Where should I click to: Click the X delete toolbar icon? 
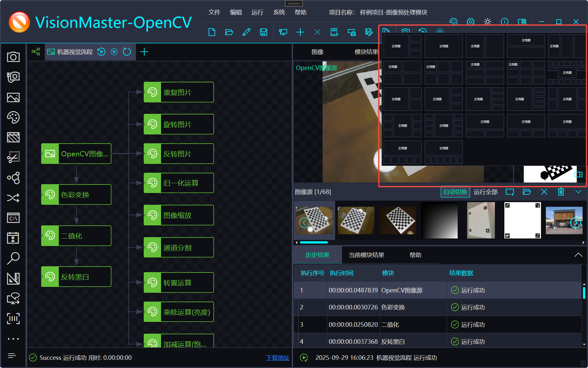point(317,32)
